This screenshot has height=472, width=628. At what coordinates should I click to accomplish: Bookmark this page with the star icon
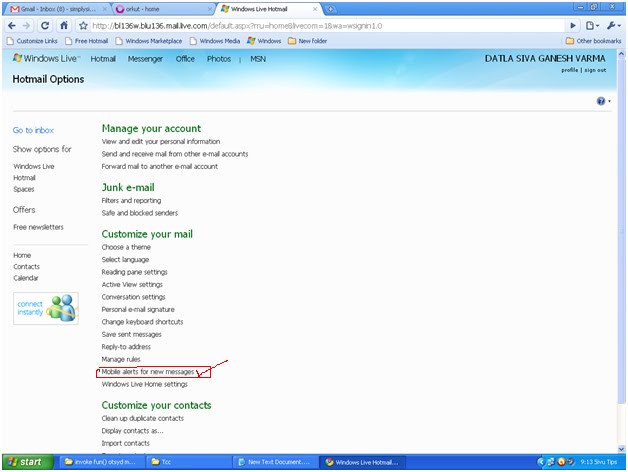[83, 26]
